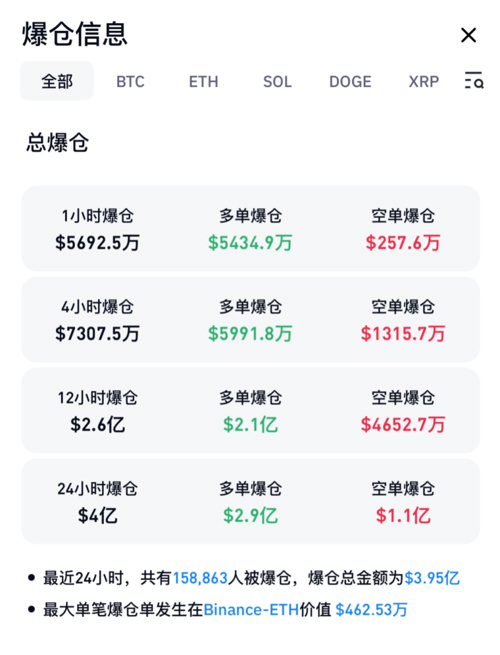Screen dimensions: 500x655
Task: Click the 158,863 liquidated traders link
Action: [200, 578]
